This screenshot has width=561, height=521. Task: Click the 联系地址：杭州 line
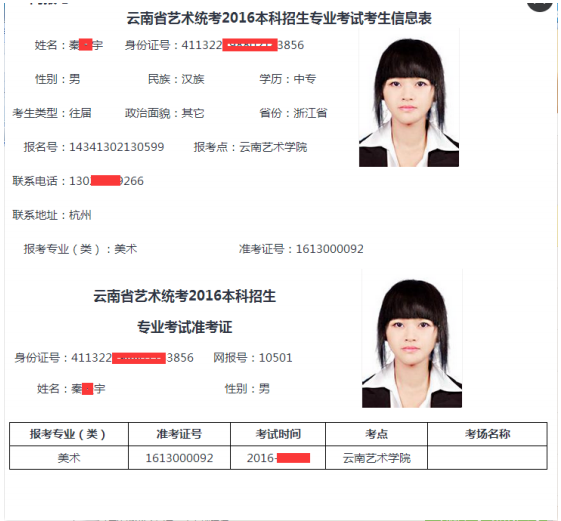coord(52,215)
